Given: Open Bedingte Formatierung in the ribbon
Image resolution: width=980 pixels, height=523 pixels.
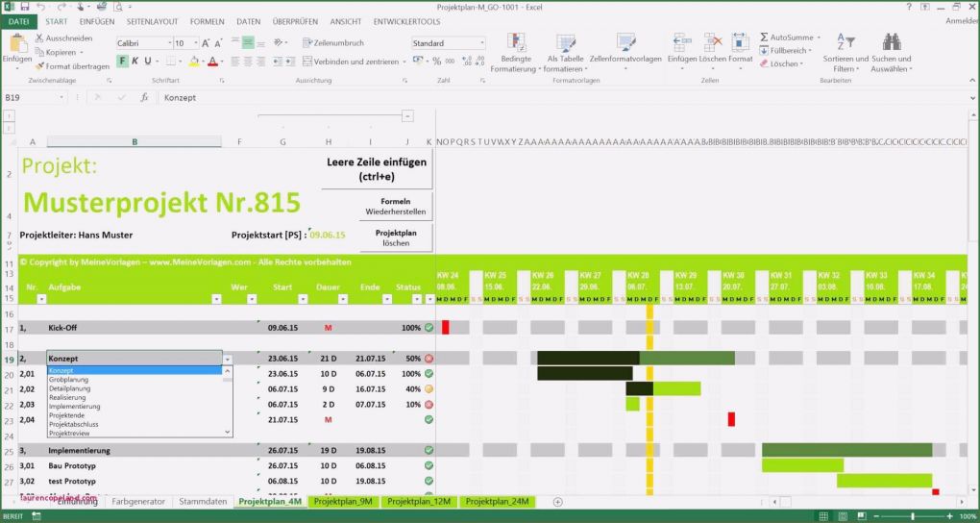Looking at the screenshot, I should click(517, 54).
